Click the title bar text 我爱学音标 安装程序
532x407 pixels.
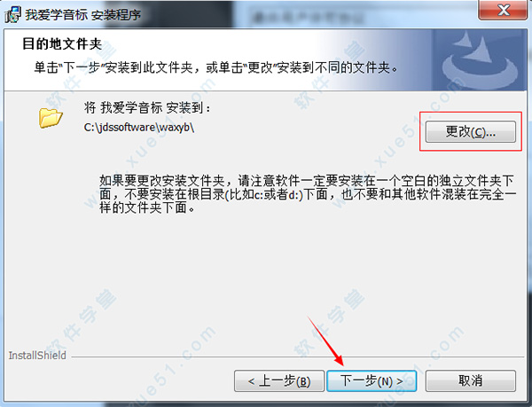pyautogui.click(x=83, y=14)
